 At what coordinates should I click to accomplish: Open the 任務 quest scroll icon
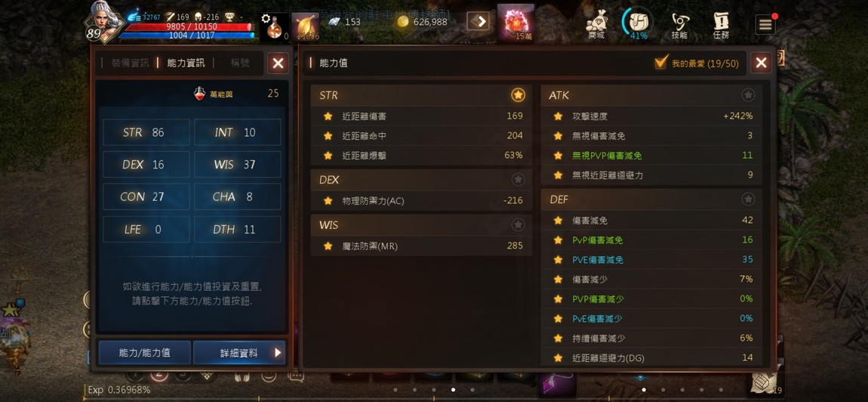pos(721,26)
